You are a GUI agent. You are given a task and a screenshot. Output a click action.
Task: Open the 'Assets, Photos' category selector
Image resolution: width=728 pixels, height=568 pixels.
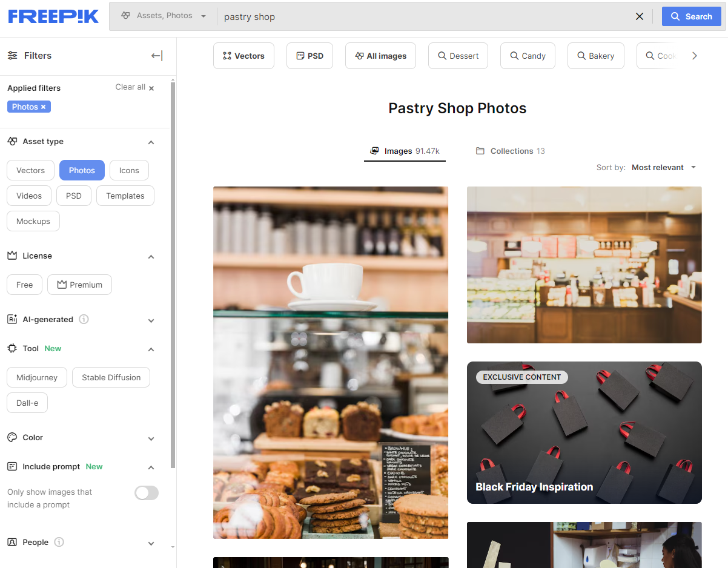[162, 16]
